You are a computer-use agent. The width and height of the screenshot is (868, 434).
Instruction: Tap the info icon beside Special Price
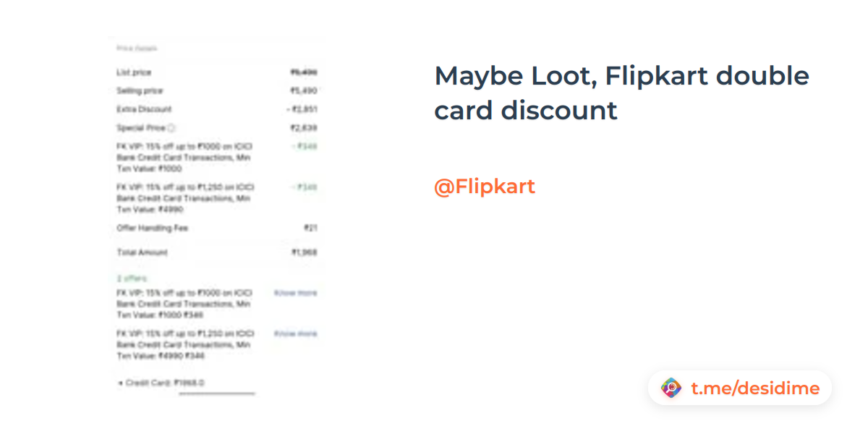click(171, 128)
